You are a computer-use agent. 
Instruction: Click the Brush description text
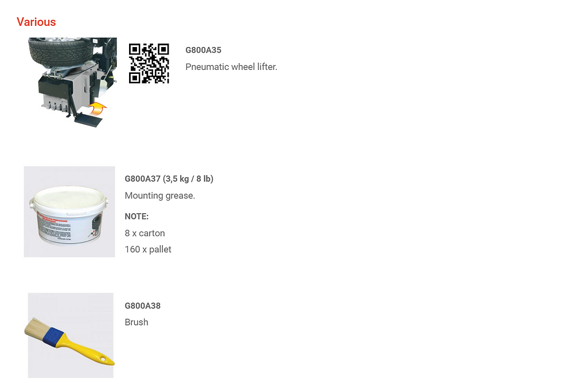click(136, 322)
